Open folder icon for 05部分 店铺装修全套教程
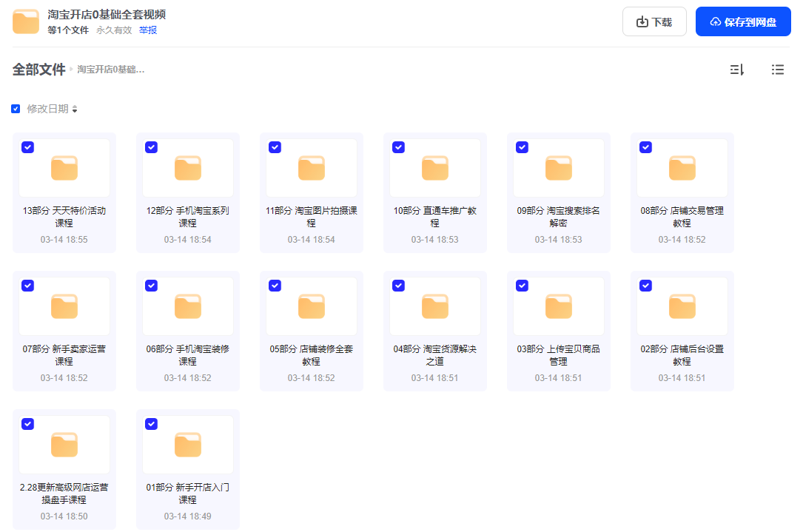Screen dimensions: 803x532 [312, 306]
